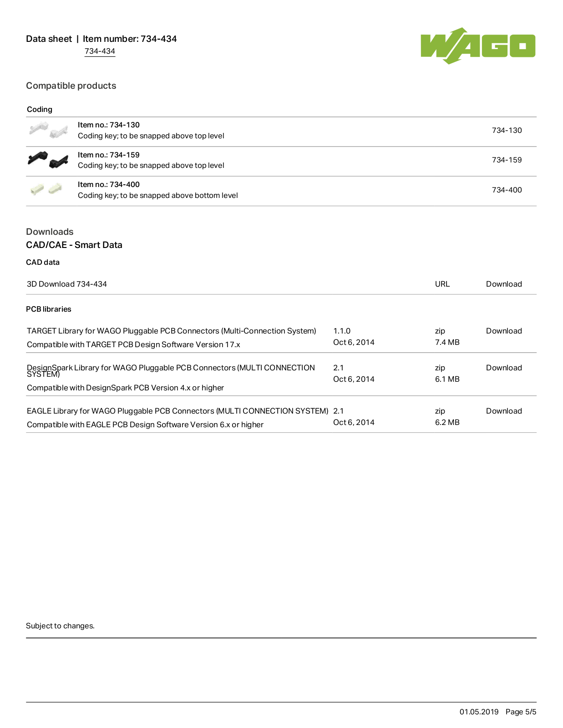Select the Item no.: 734-159 title
Viewport: 563px width, 728px height.
109,155
